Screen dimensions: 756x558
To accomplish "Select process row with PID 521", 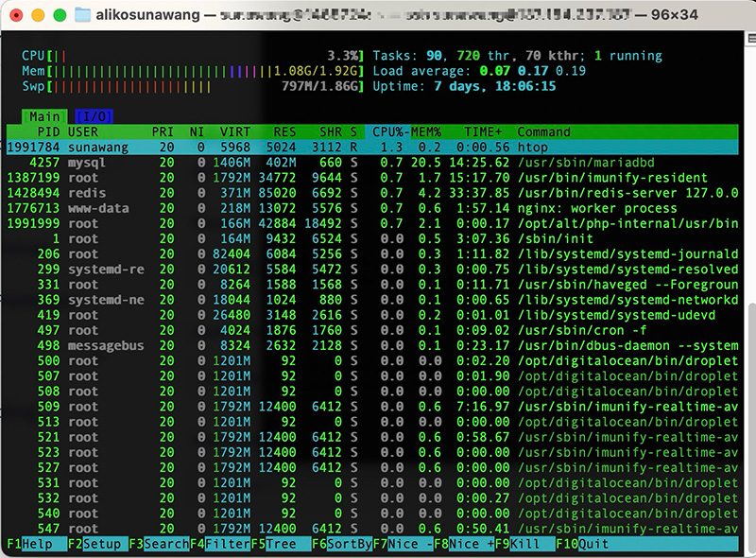I will (372, 437).
